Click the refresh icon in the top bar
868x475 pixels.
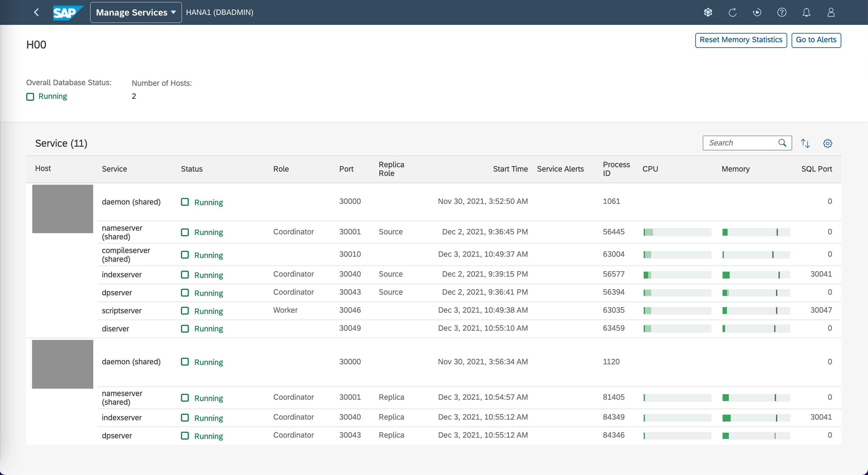[x=733, y=12]
